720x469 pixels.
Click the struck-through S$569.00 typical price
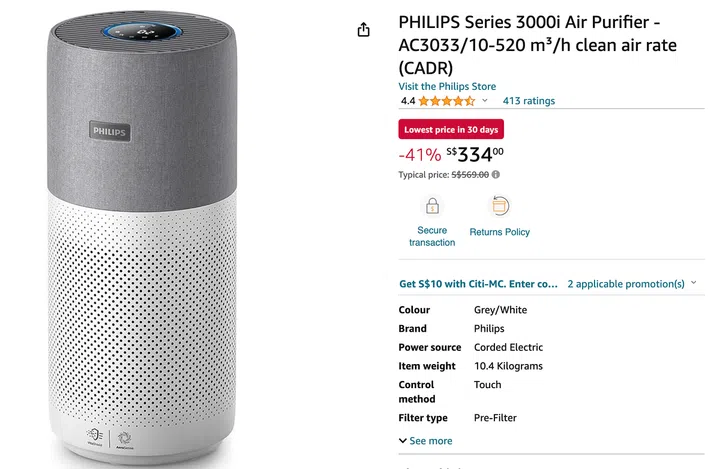point(470,174)
